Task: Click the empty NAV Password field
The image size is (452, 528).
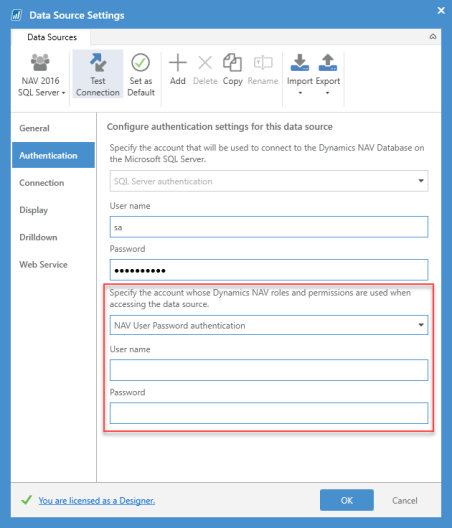Action: (x=269, y=413)
